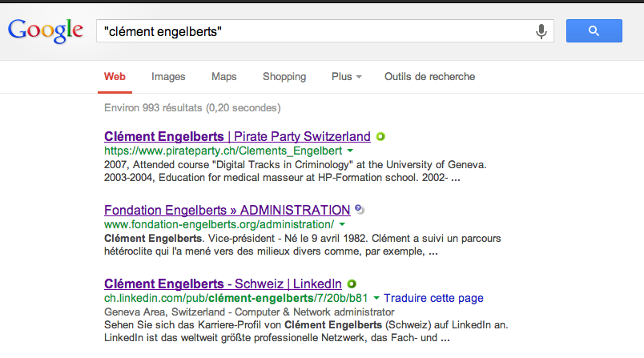644x358 pixels.
Task: Open Fondation Engelberts ADMINISTRATION result
Action: pos(227,210)
